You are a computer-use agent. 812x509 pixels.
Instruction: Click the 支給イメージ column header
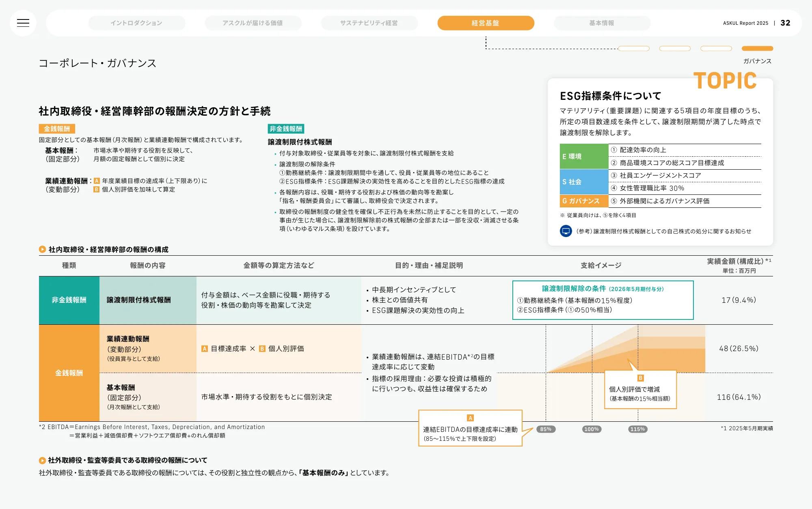(x=601, y=265)
